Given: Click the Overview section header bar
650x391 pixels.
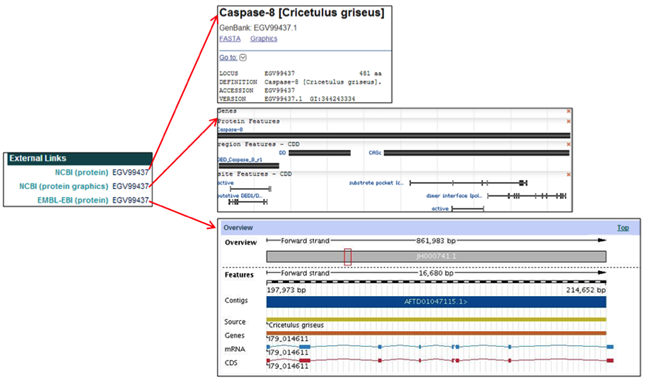Looking at the screenshot, I should [429, 228].
